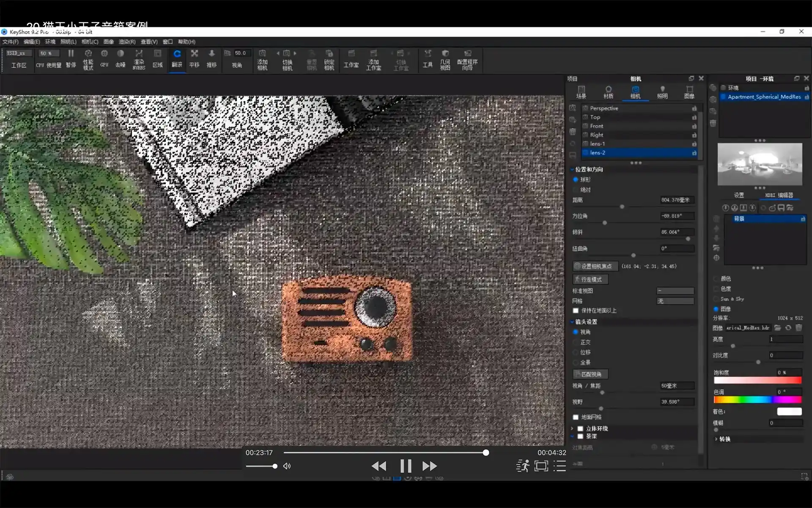Click the 设置相机焦点 button
This screenshot has width=812, height=508.
595,266
